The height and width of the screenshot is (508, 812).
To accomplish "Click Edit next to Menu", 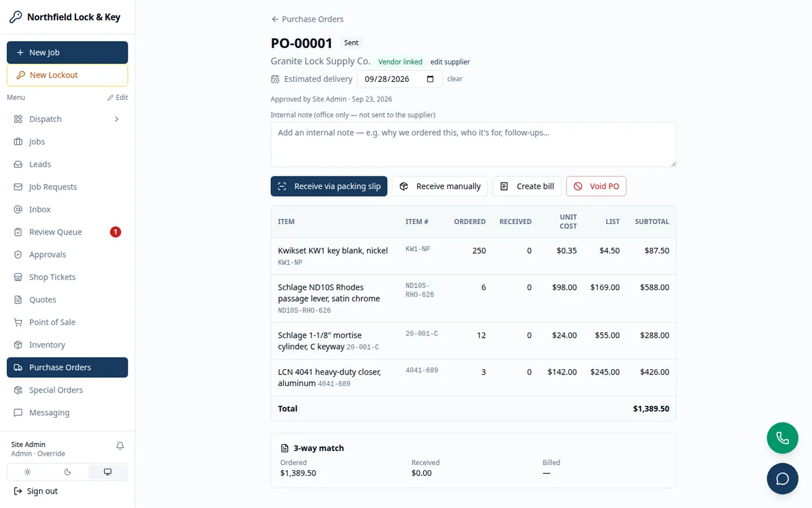I will coord(118,98).
